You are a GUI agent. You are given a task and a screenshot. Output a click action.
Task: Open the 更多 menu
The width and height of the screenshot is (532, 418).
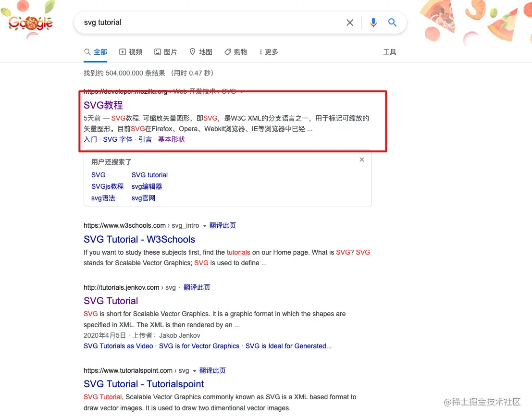(x=269, y=52)
